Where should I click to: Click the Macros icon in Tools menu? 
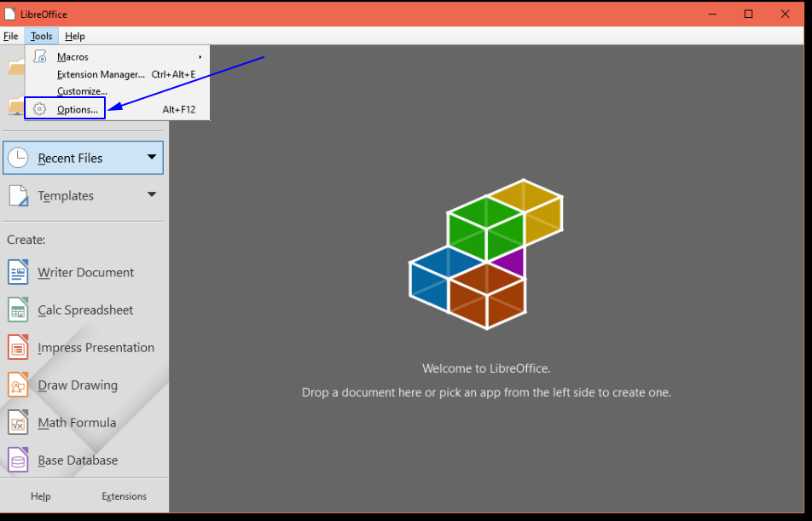click(x=40, y=56)
